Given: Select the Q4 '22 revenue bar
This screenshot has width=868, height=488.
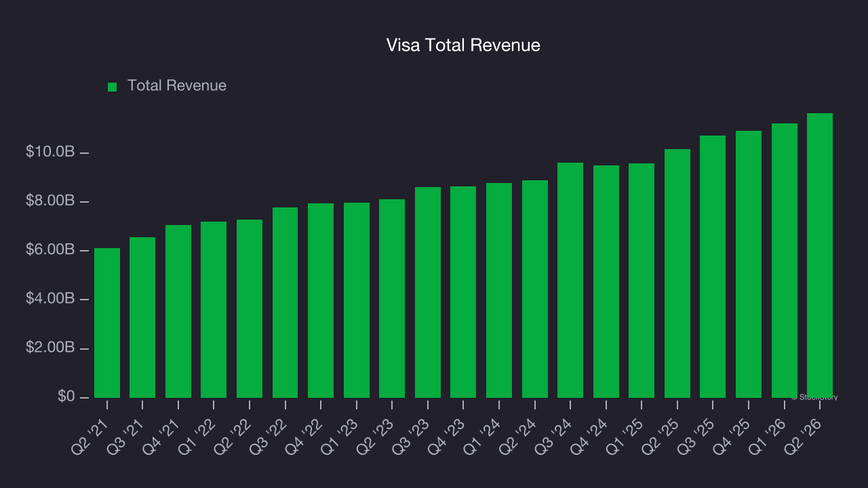Looking at the screenshot, I should click(321, 300).
